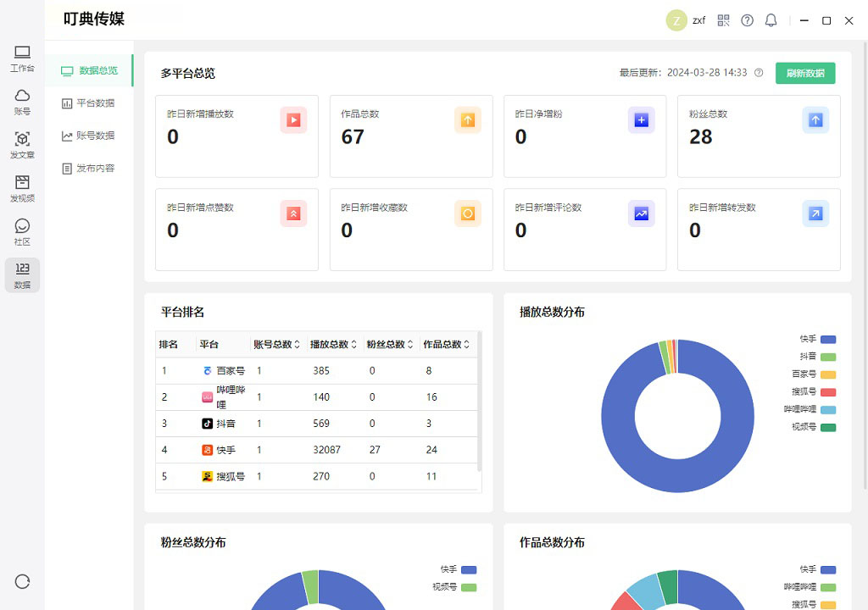Open the 发视频 publish video icon

point(22,189)
